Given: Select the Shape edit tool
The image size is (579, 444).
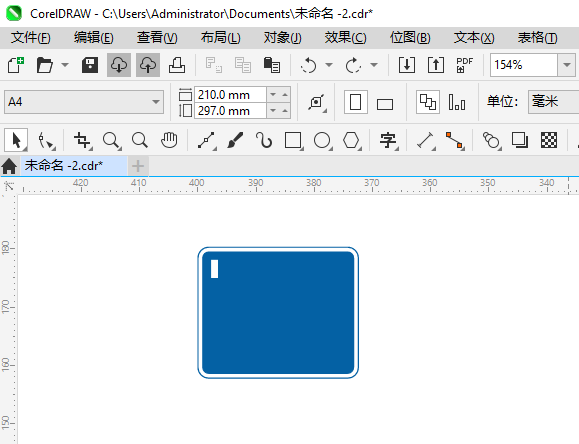Looking at the screenshot, I should coord(47,141).
